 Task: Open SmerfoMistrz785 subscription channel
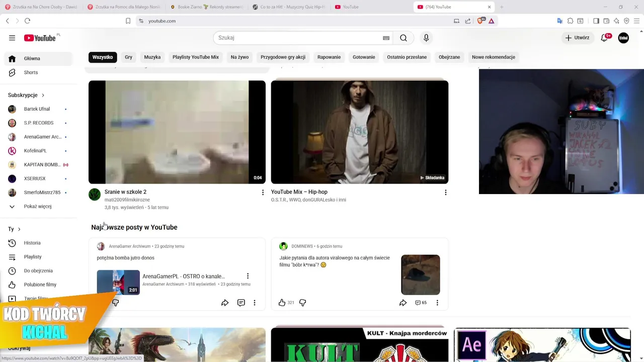38,193
